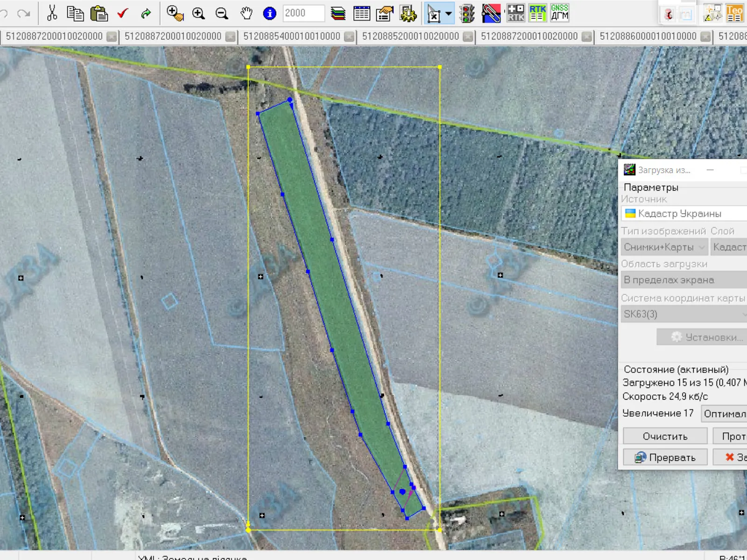Click the Cut scissors icon
Viewport: 747px width, 560px height.
click(x=52, y=13)
